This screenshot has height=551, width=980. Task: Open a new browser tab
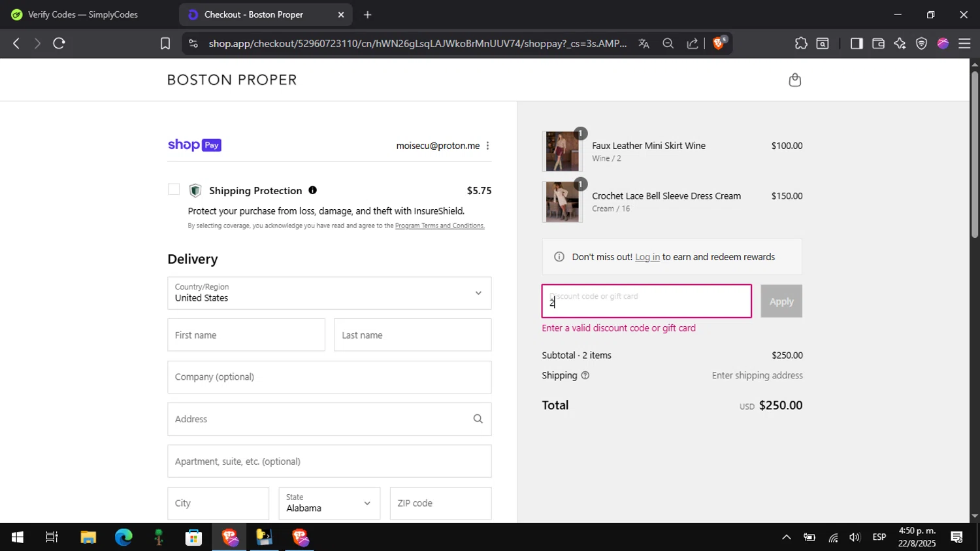click(368, 14)
